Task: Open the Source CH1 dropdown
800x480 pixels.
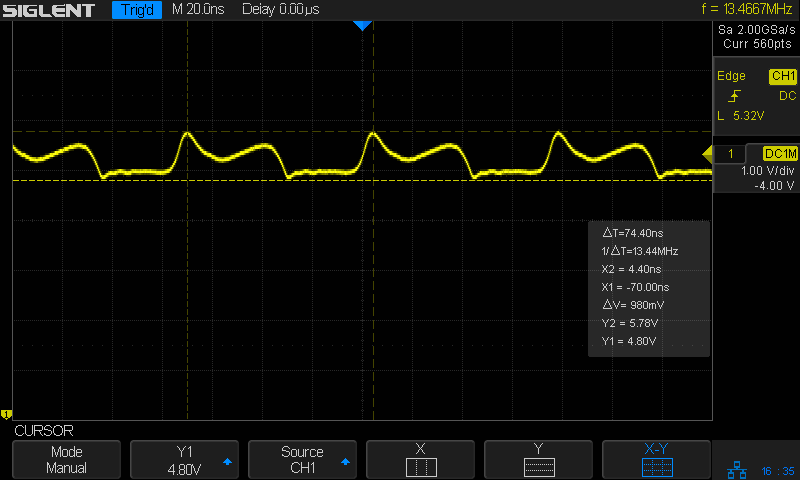Action: click(302, 460)
